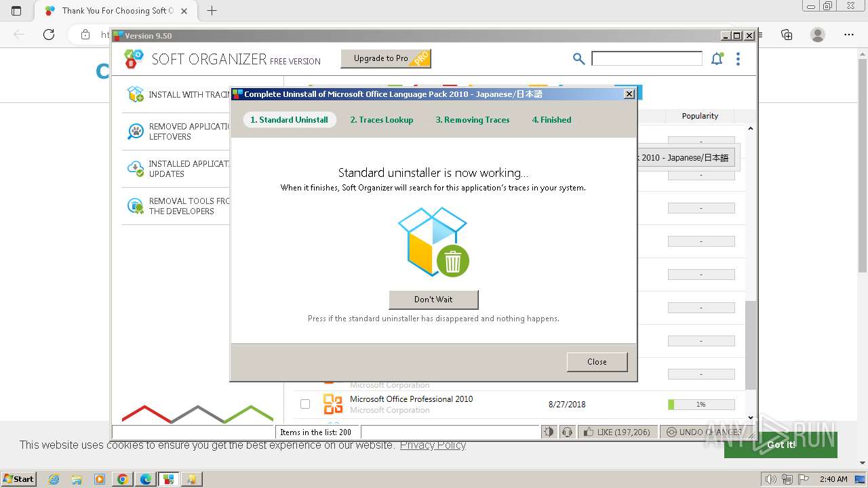Click the Removal Tools from Developers icon

click(136, 206)
